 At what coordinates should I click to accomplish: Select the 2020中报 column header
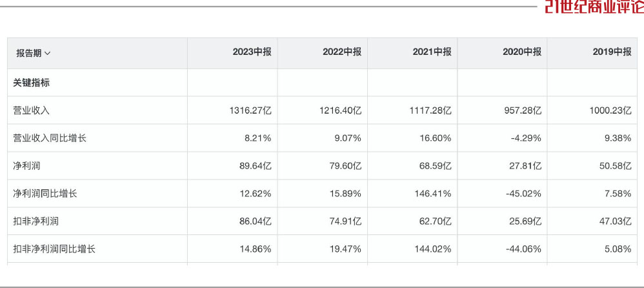pos(522,52)
